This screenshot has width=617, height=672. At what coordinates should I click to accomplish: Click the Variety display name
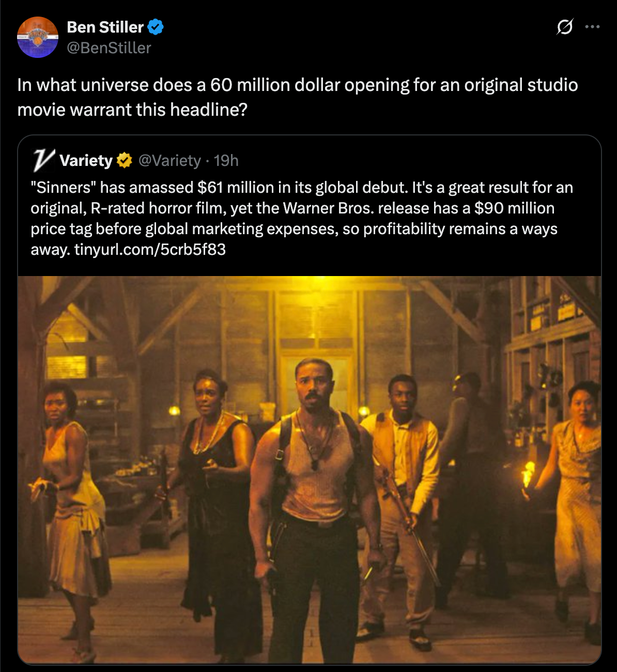tap(87, 161)
